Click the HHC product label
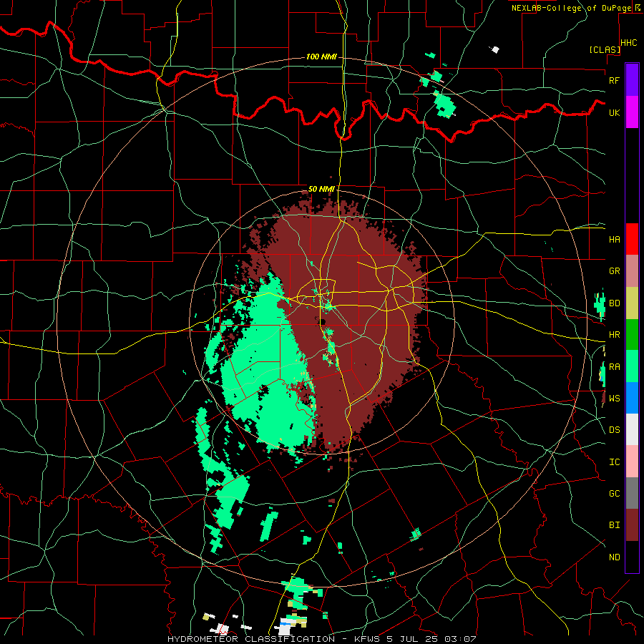Image resolution: width=644 pixels, height=644 pixels. coord(629,43)
